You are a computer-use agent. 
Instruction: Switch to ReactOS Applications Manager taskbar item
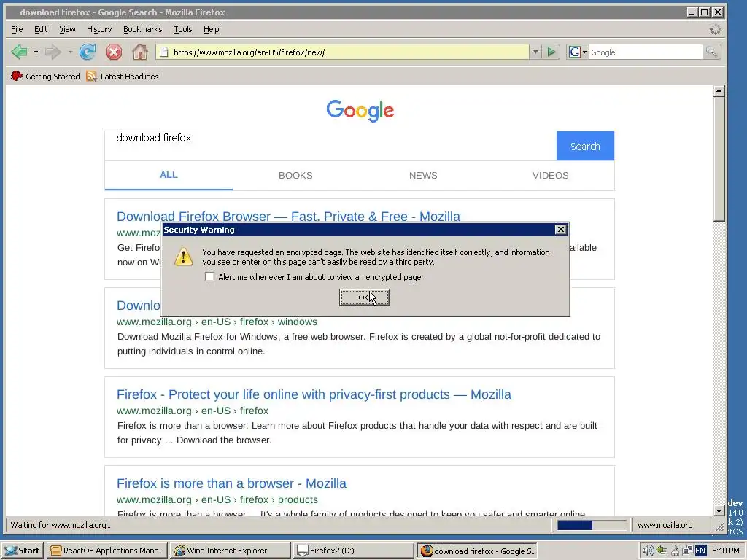[107, 551]
